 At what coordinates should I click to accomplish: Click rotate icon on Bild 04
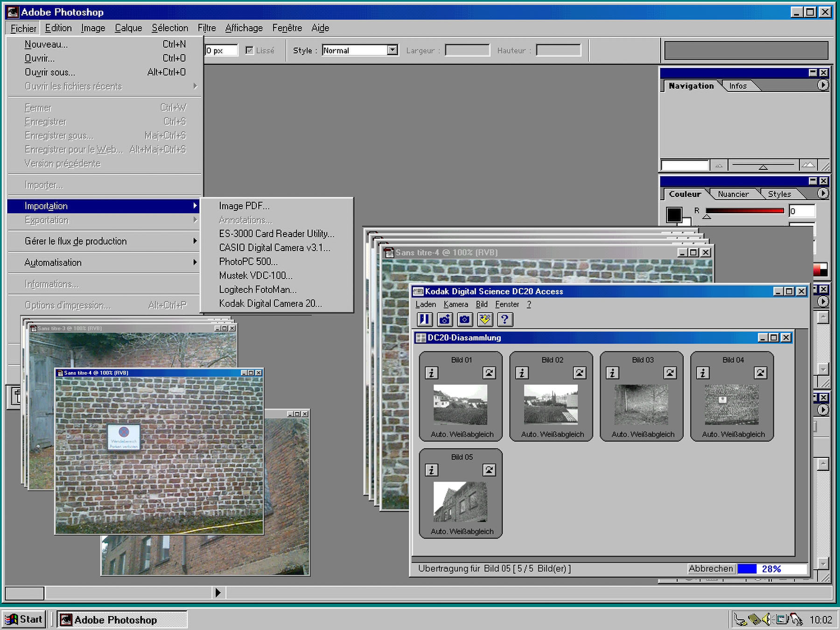click(761, 373)
